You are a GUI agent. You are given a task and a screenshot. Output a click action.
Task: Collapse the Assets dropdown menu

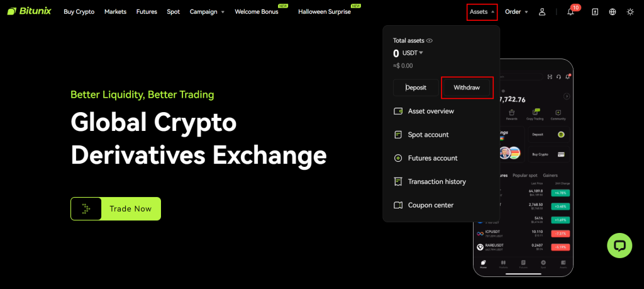pos(482,12)
